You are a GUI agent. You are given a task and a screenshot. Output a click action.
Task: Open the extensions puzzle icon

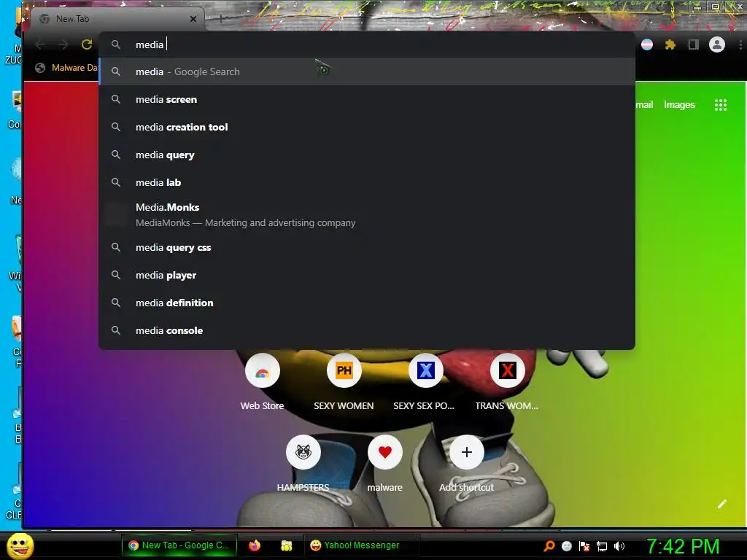click(670, 44)
